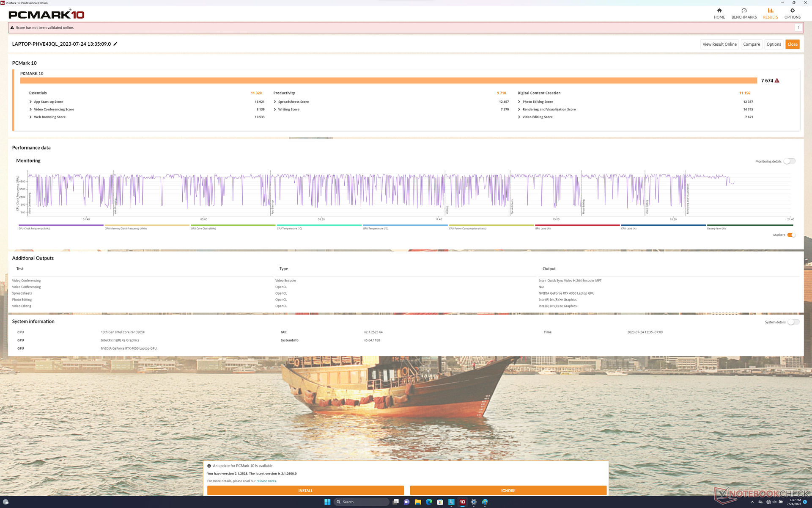Open Task View on taskbar

395,502
